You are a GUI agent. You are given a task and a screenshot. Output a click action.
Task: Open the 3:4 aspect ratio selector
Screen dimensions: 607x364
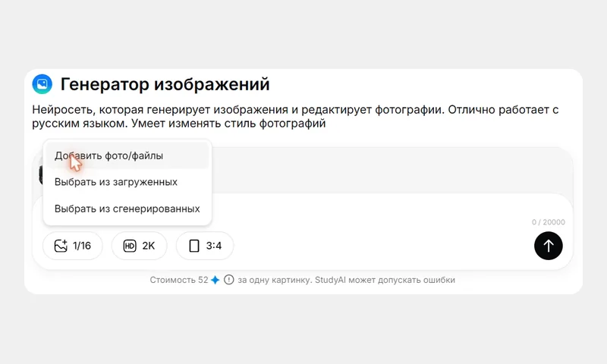click(x=205, y=246)
